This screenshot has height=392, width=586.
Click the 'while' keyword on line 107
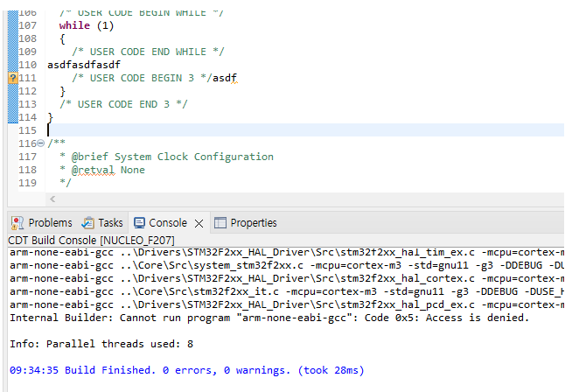pyautogui.click(x=74, y=25)
